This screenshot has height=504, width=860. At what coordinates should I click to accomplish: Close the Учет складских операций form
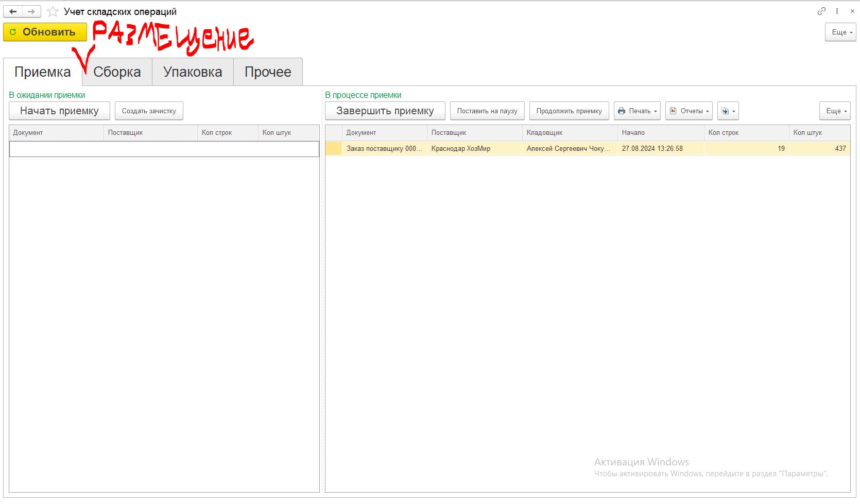coord(852,11)
